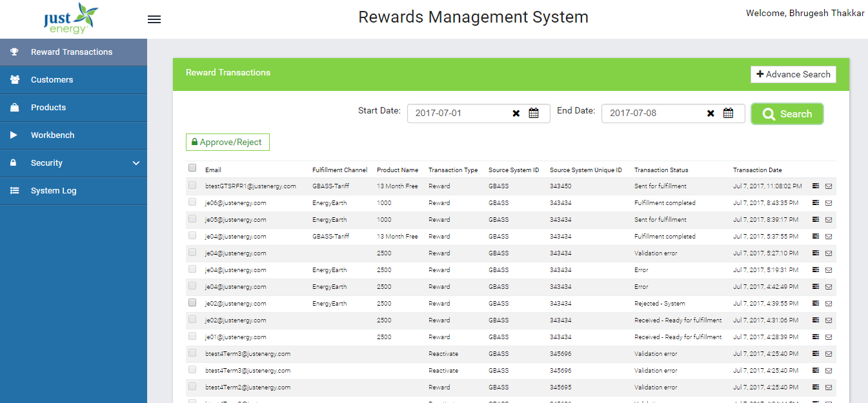Screen dimensions: 868x403
Task: Toggle the sidebar with the hamburger menu
Action: coord(154,19)
